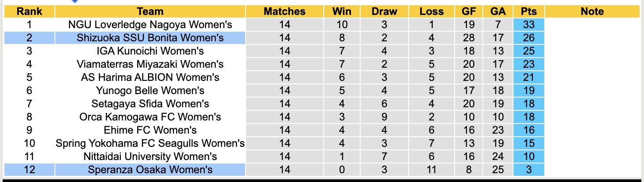
Task: Select the Team column header
Action: coord(150,12)
